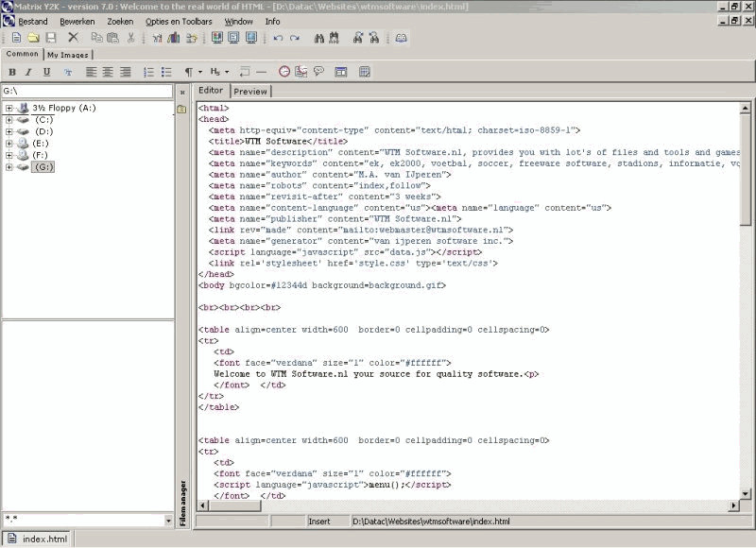
Task: Center align the text
Action: [x=108, y=72]
